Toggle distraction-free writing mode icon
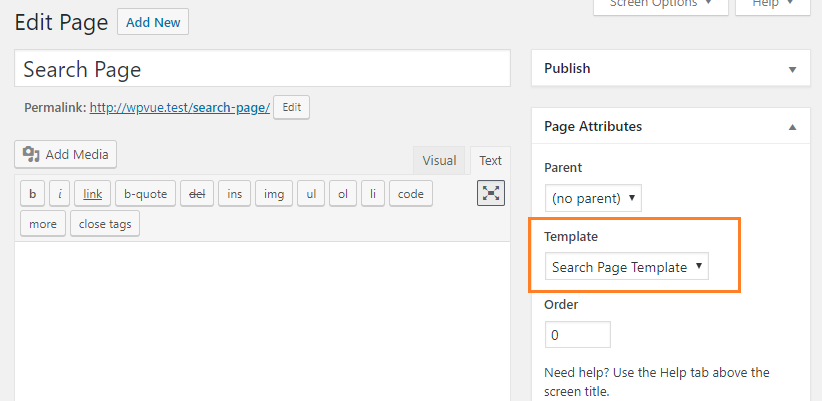 (491, 193)
